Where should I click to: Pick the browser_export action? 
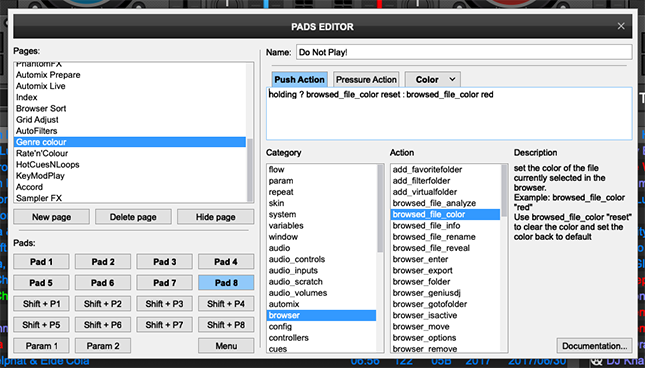[445, 271]
